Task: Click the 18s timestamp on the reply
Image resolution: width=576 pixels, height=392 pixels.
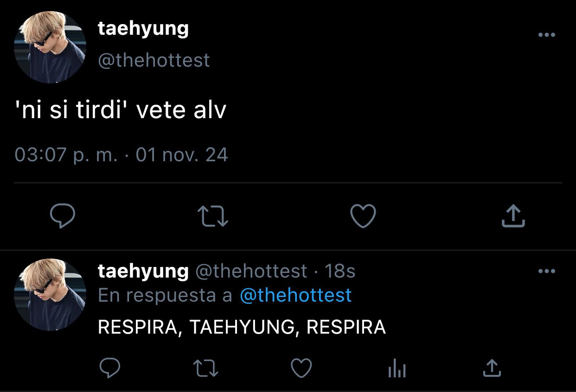Action: (339, 271)
